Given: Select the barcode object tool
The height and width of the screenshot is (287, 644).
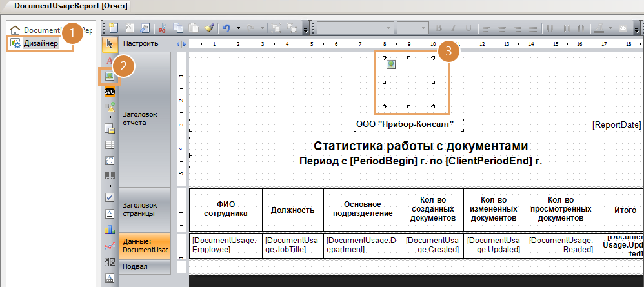Looking at the screenshot, I should tap(109, 175).
